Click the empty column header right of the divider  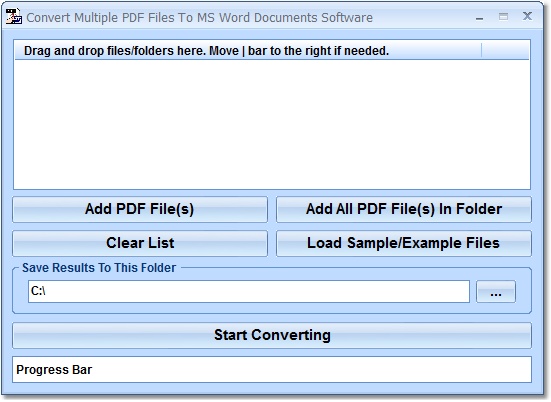(x=505, y=51)
